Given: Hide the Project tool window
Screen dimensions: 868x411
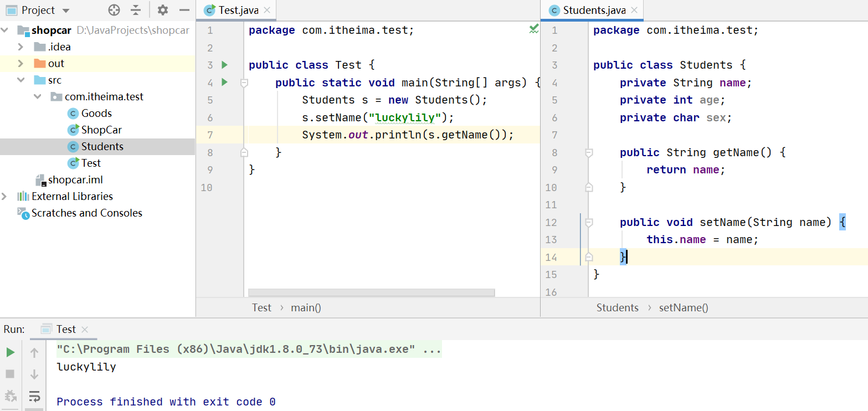Looking at the screenshot, I should click(x=184, y=10).
